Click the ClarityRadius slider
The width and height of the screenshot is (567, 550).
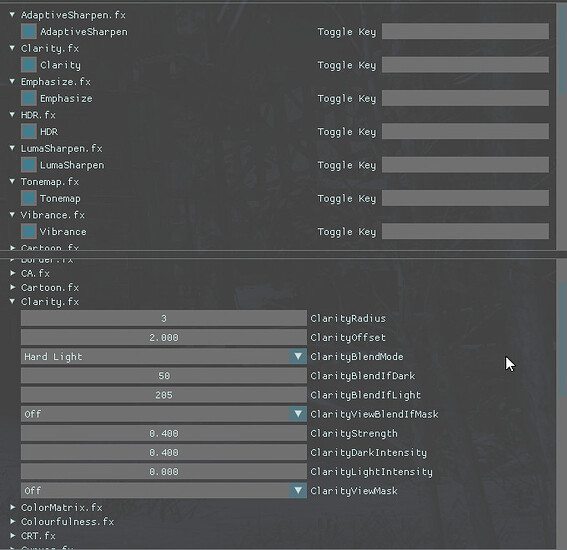pos(164,318)
